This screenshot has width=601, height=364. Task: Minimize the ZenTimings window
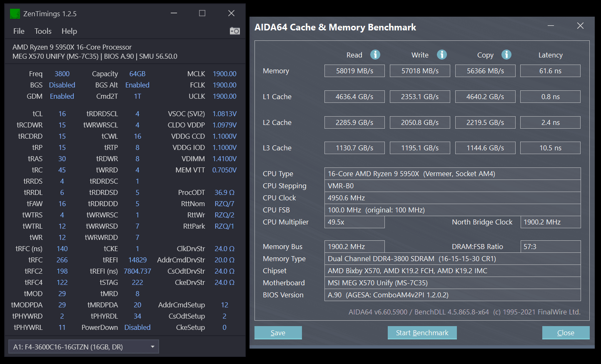174,13
